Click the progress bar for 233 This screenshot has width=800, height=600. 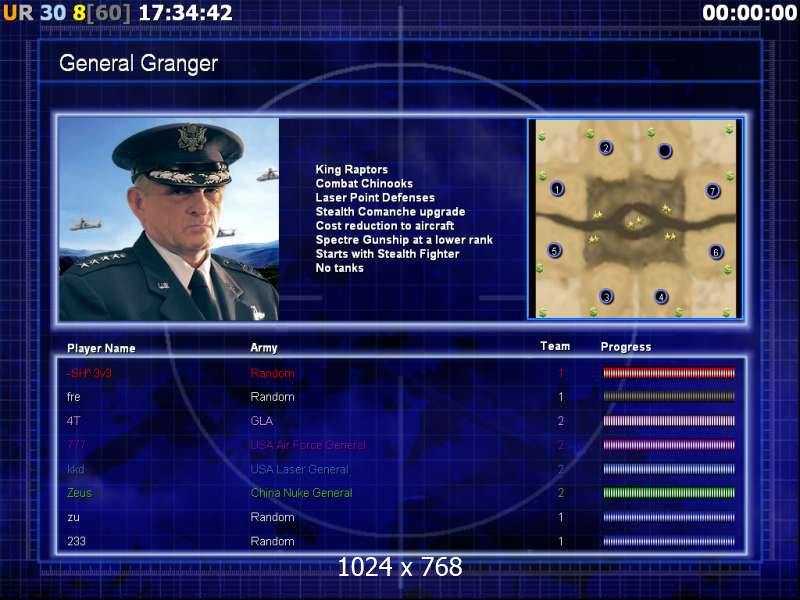pos(669,541)
